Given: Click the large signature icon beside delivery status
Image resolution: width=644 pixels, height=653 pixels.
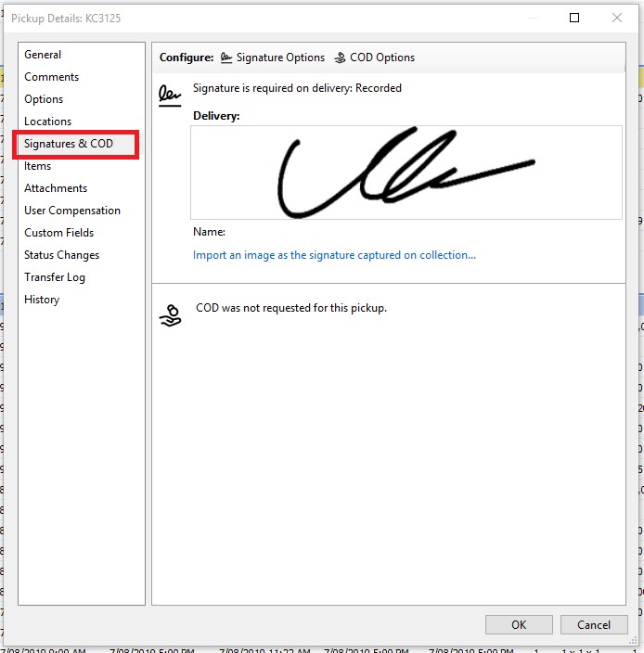Looking at the screenshot, I should click(170, 96).
